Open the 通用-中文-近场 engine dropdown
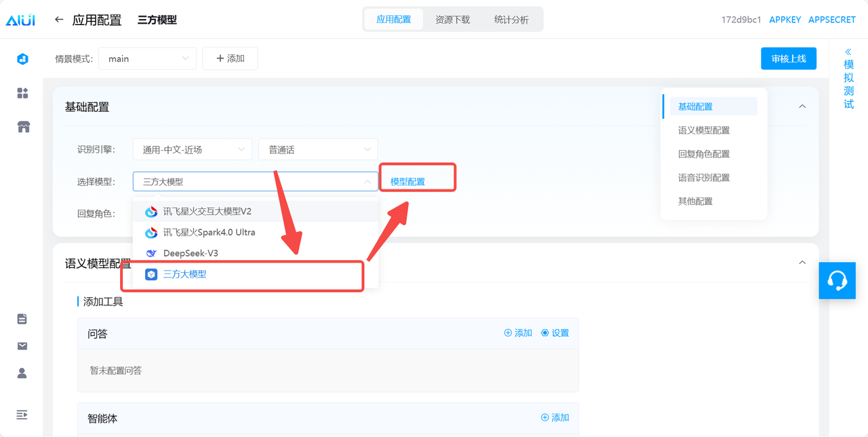Screen dimensions: 868x437 [x=193, y=149]
